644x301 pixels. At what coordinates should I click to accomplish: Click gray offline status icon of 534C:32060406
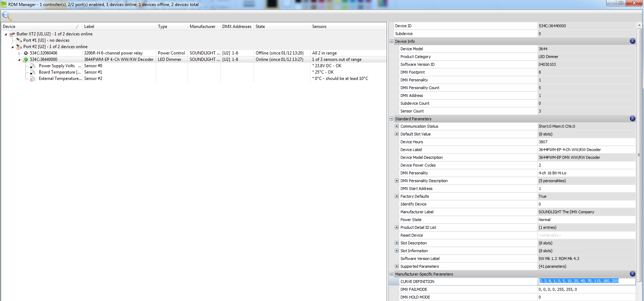click(x=26, y=53)
